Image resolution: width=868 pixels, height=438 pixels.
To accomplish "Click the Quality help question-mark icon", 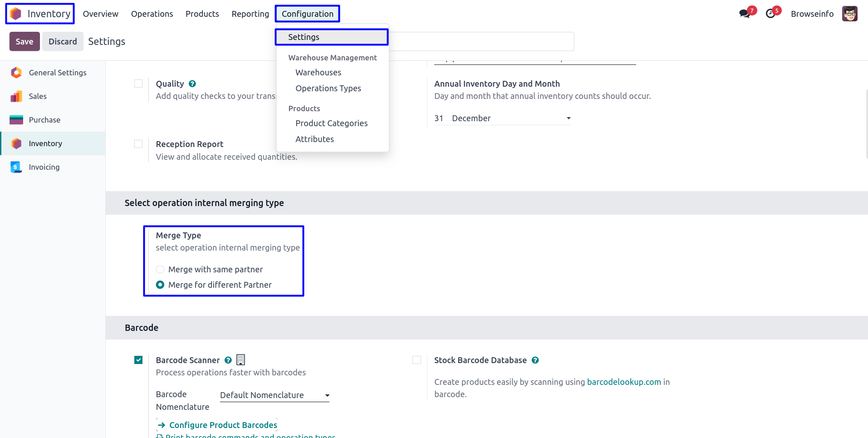I will (x=192, y=84).
